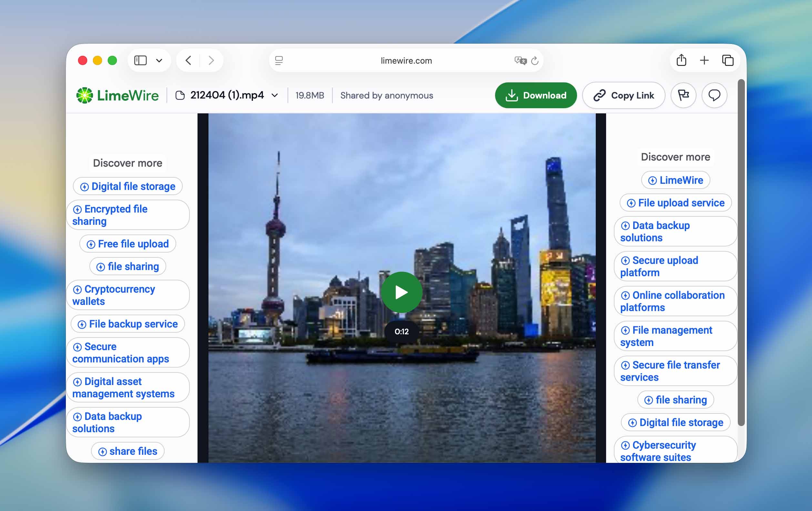The height and width of the screenshot is (511, 812).
Task: Reload the page with refresh icon
Action: click(535, 60)
